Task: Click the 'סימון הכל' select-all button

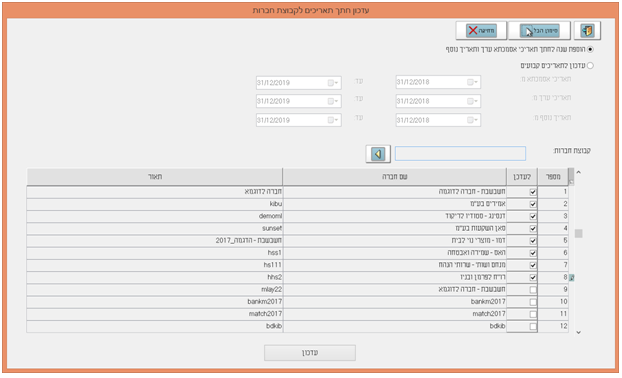Action: tap(539, 31)
